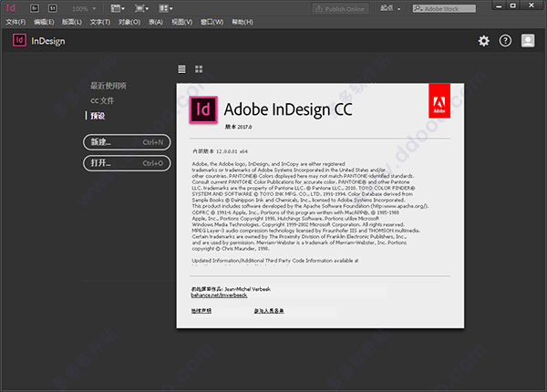Open the arrange documents dropdown icon
Screen dimensions: 547x392
pyautogui.click(x=166, y=8)
